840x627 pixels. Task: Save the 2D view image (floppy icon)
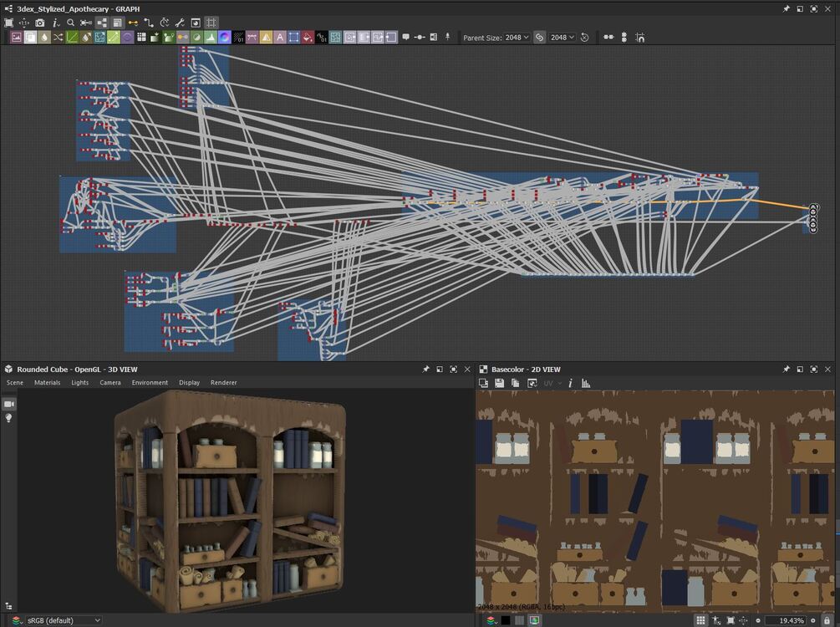499,383
